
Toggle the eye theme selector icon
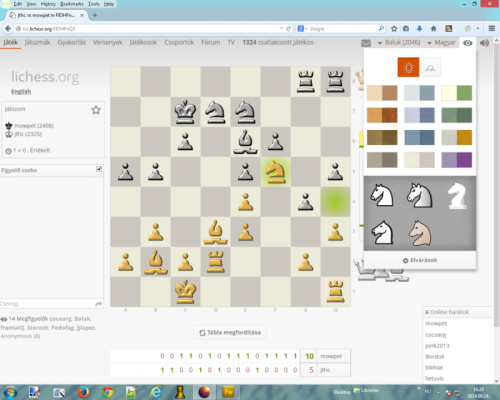(x=468, y=43)
